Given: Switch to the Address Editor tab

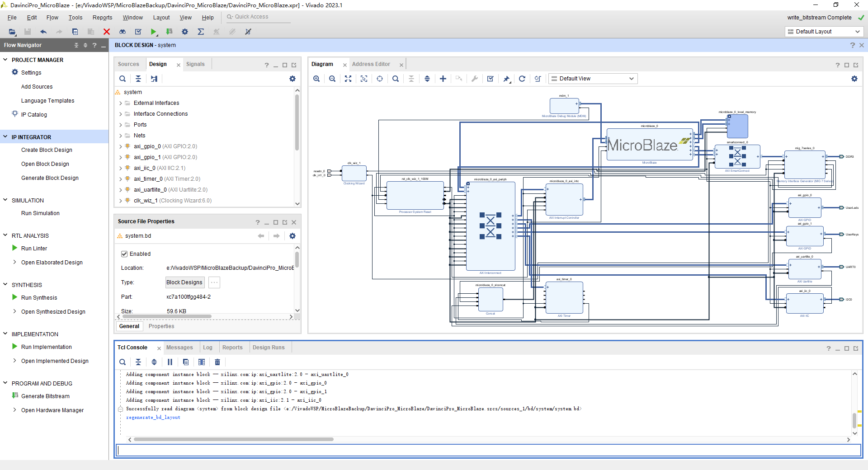Looking at the screenshot, I should [x=371, y=64].
